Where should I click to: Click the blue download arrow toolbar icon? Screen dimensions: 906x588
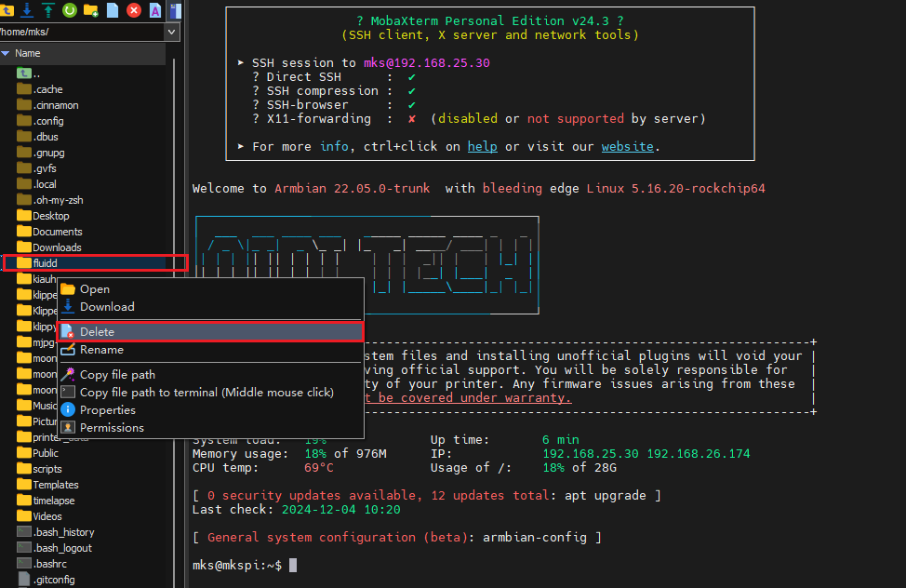27,10
